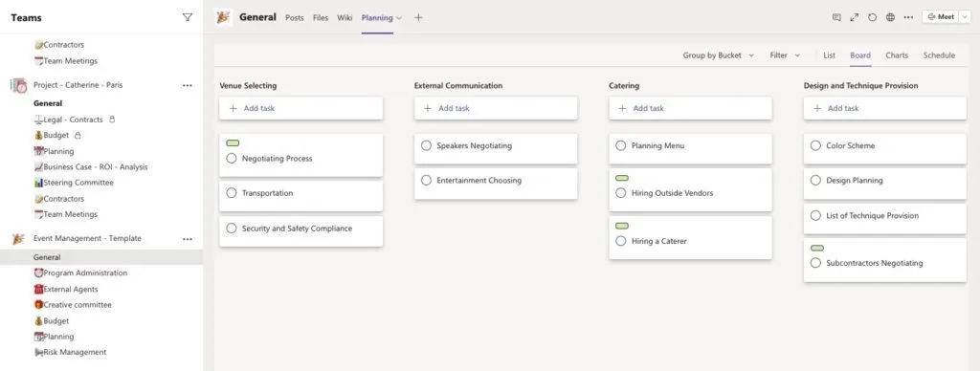The height and width of the screenshot is (371, 980).
Task: Click the Project - Catherine - Paris team icon
Action: tap(19, 85)
